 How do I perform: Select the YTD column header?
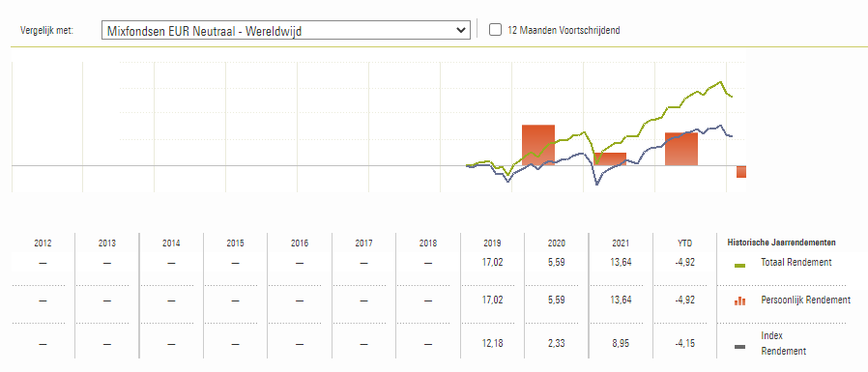(x=684, y=243)
